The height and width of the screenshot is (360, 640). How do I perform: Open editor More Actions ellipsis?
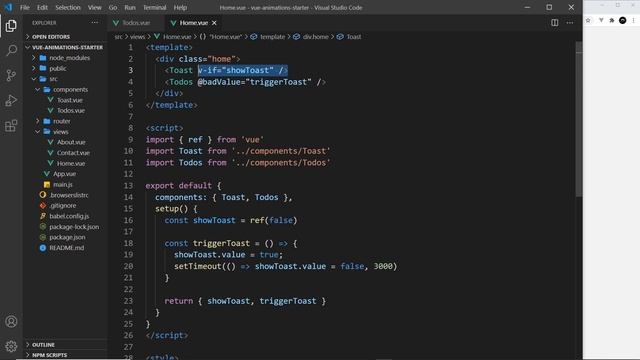570,23
